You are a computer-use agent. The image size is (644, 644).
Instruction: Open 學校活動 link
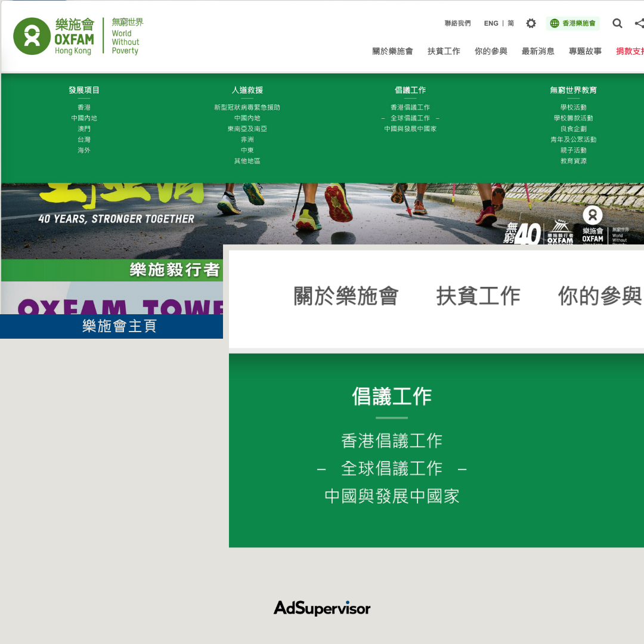[x=573, y=107]
